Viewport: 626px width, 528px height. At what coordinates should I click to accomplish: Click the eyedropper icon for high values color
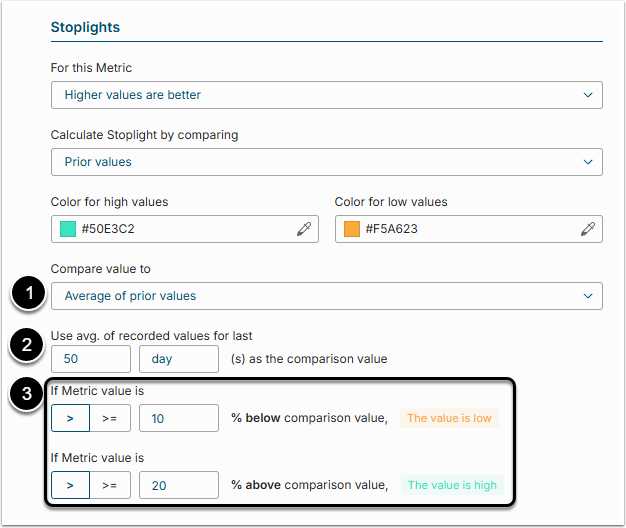[x=304, y=229]
